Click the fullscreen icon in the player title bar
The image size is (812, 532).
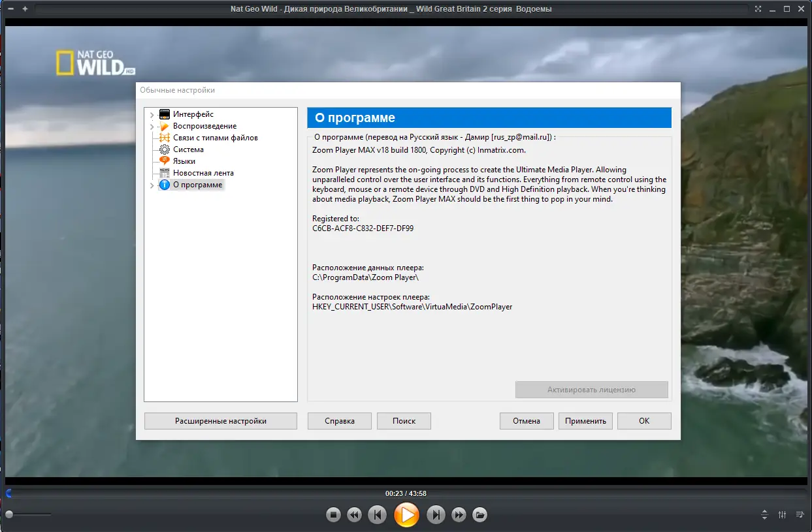tap(758, 9)
